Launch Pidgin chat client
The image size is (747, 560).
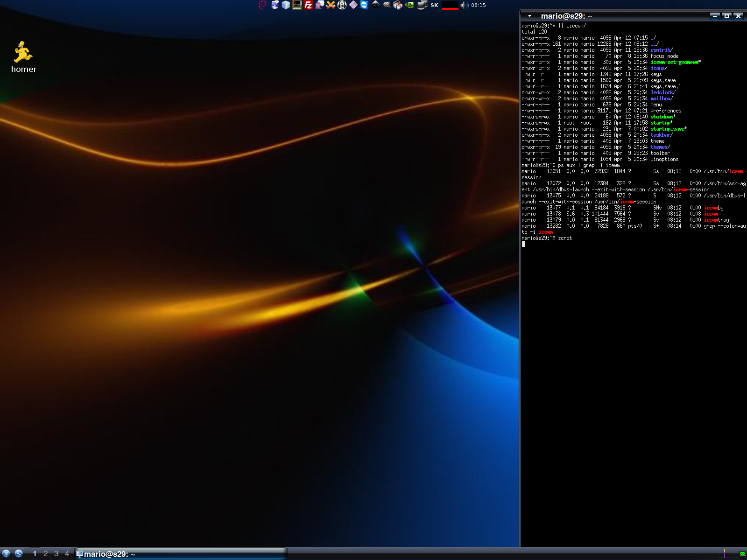319,5
